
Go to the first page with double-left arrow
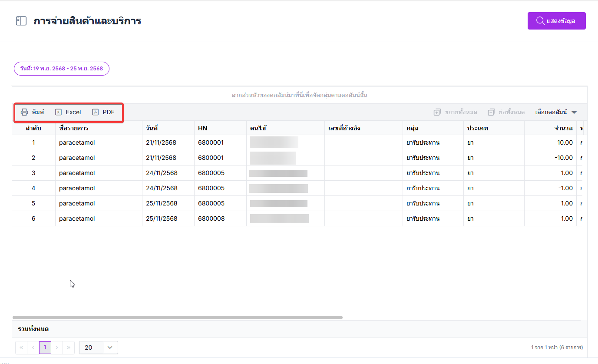coord(21,347)
